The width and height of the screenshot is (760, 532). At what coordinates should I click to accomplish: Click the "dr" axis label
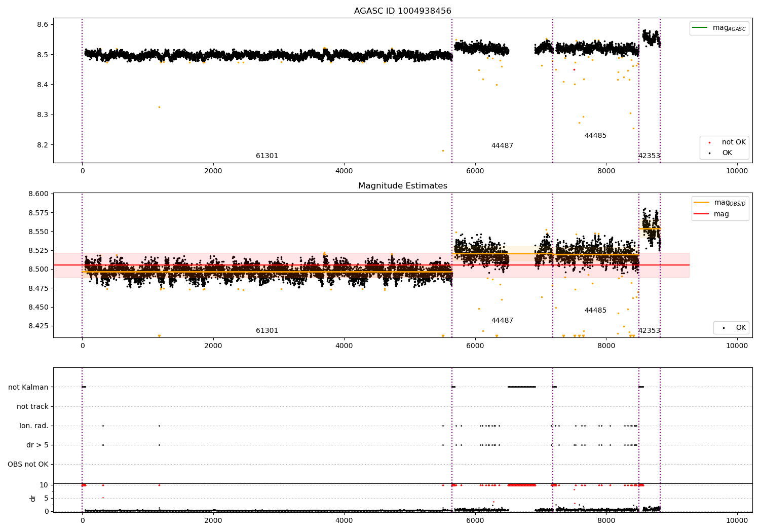coord(32,498)
